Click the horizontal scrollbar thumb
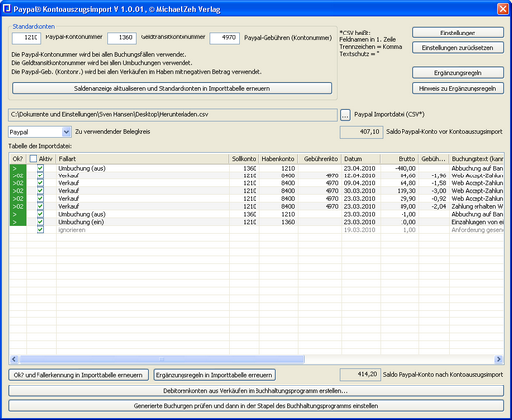The image size is (512, 420). pos(162,359)
